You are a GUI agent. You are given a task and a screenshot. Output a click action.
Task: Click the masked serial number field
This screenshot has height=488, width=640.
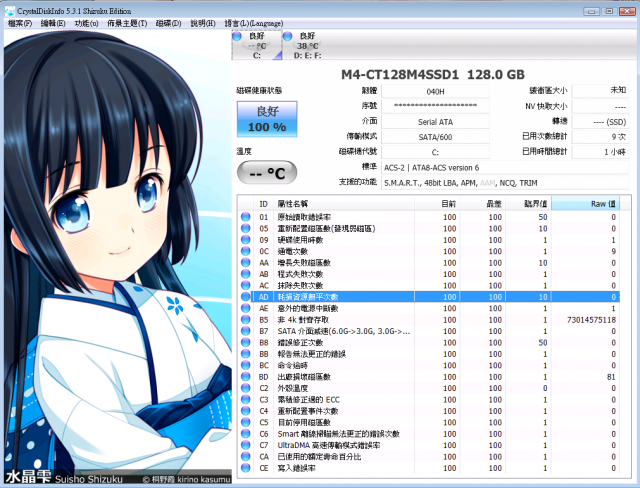coord(435,106)
